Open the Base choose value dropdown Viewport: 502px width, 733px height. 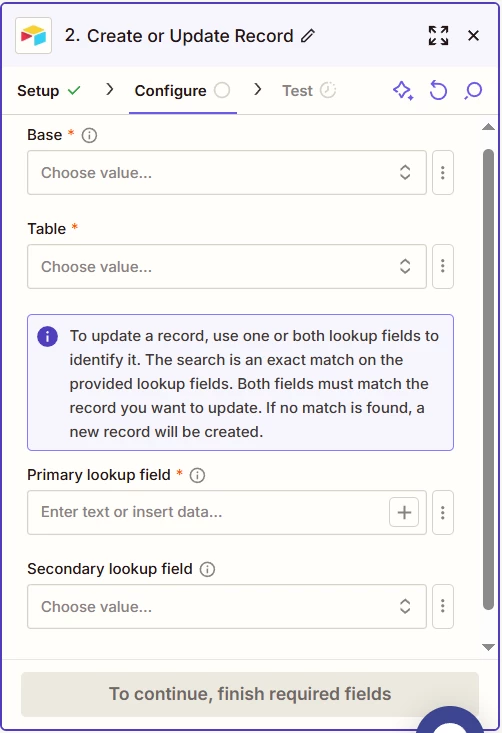227,172
